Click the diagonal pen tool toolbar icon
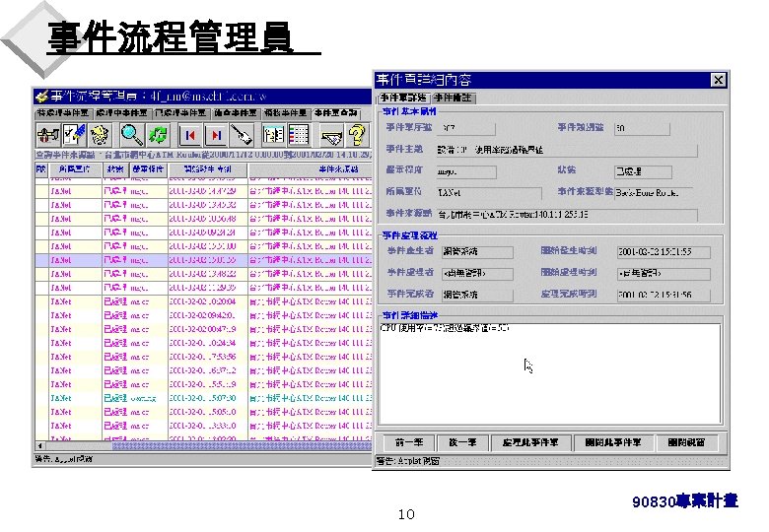769x532 pixels. pos(242,135)
